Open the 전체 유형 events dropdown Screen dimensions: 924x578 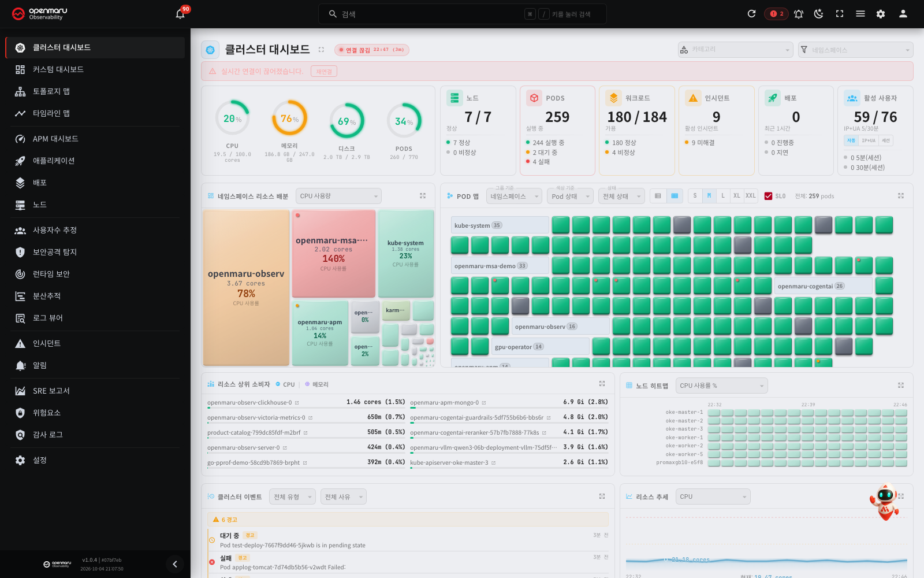(x=292, y=497)
